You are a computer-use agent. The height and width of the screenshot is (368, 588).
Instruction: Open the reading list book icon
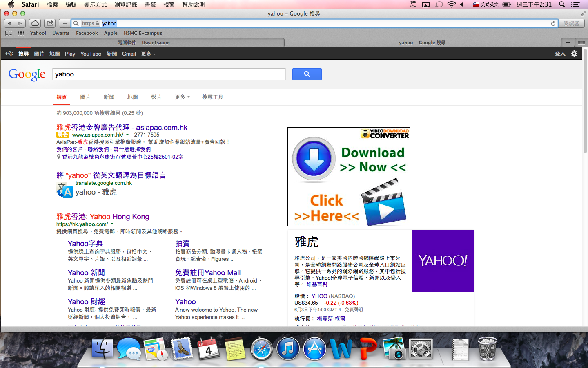[9, 33]
